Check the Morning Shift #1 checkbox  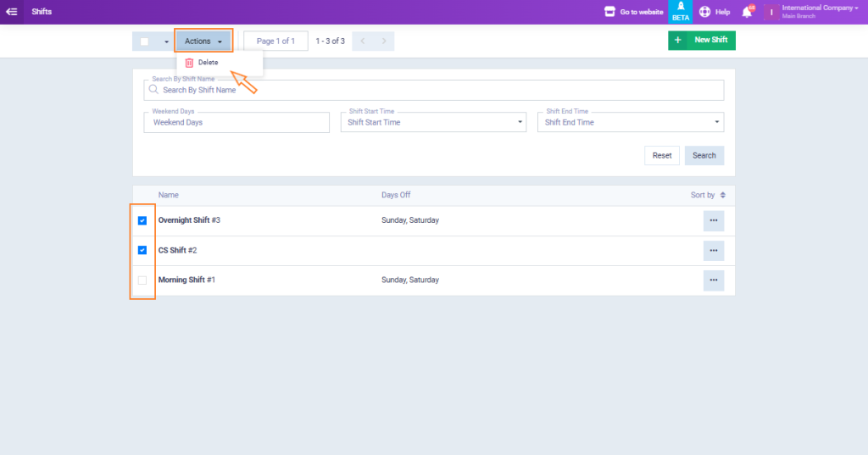tap(142, 280)
